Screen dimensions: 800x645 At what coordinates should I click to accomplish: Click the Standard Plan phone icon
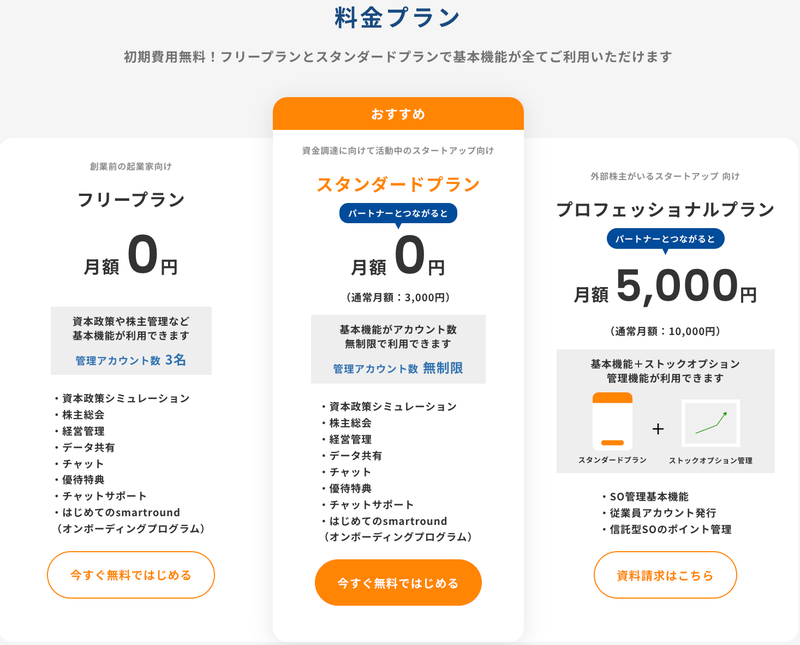tap(613, 421)
